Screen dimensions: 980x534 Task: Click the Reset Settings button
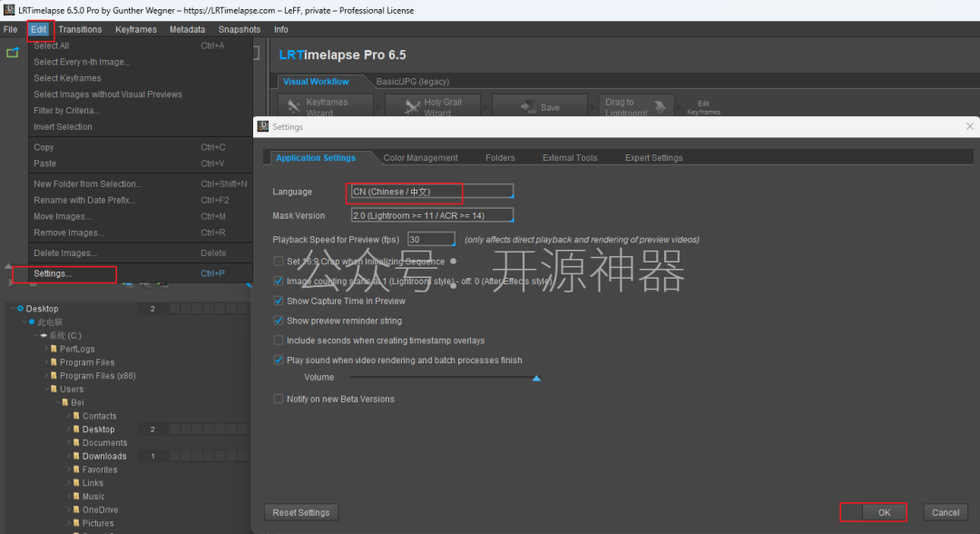pos(300,513)
